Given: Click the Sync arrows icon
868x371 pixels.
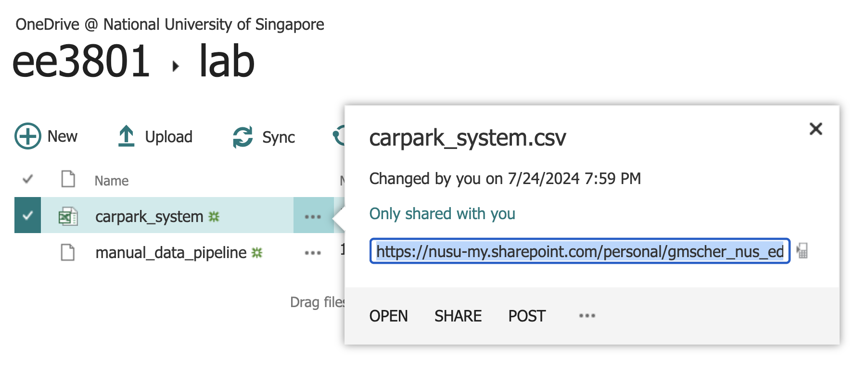Looking at the screenshot, I should point(243,137).
